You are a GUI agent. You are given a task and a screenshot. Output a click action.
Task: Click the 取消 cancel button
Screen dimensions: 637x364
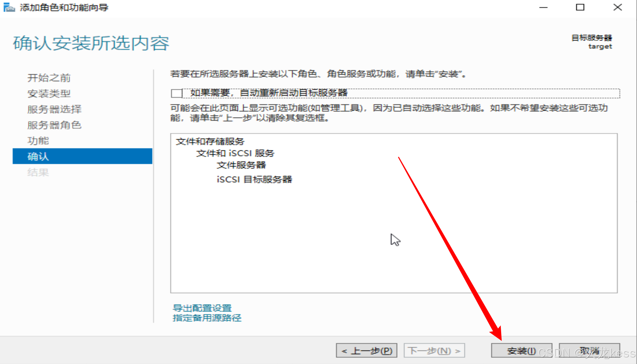coord(589,351)
